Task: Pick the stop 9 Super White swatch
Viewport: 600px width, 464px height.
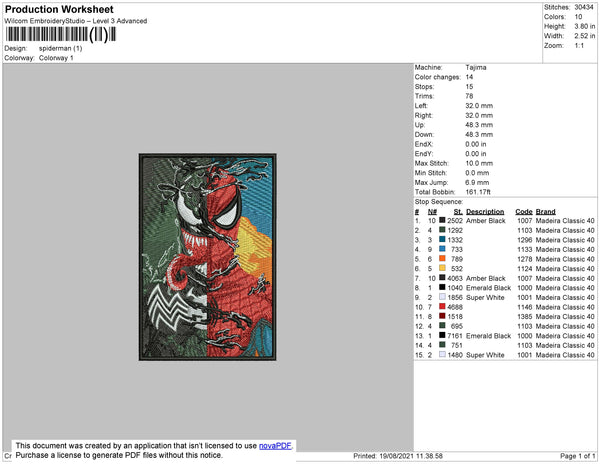Action: tap(442, 297)
